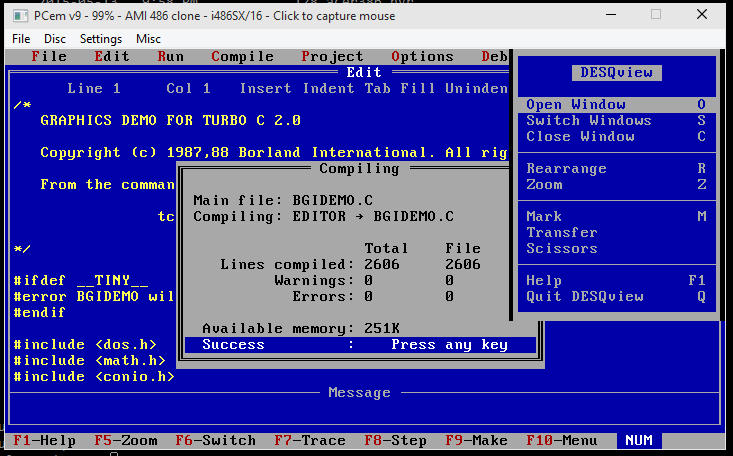Click F9-Make in the bottom bar

(x=476, y=441)
